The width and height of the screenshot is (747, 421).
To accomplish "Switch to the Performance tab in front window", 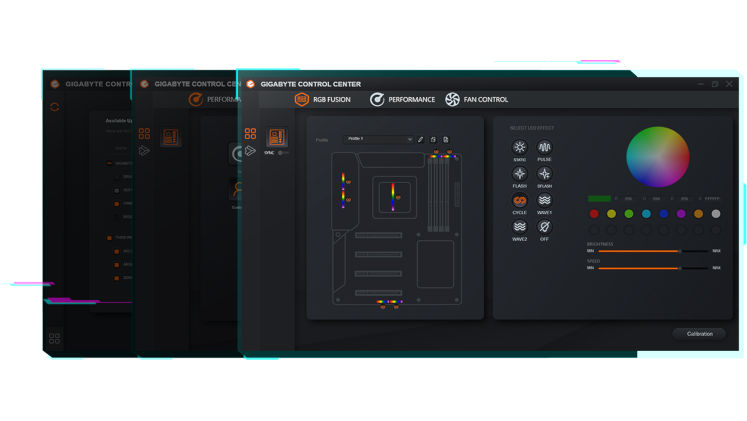I will point(403,100).
